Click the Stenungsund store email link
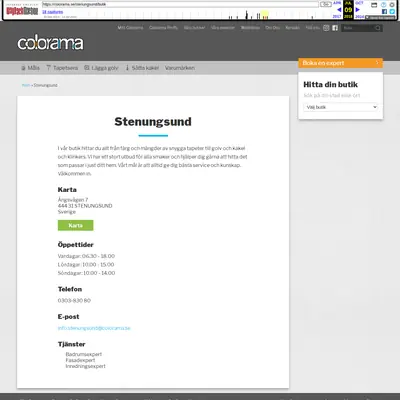 tap(94, 328)
